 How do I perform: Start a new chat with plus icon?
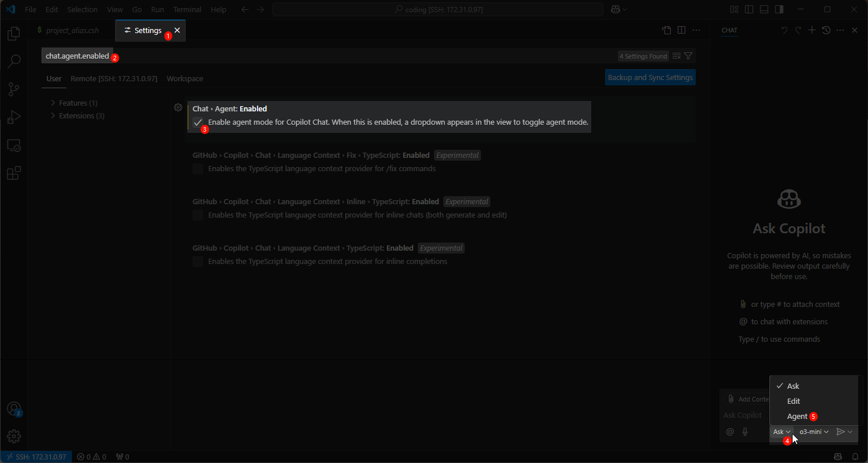click(812, 30)
